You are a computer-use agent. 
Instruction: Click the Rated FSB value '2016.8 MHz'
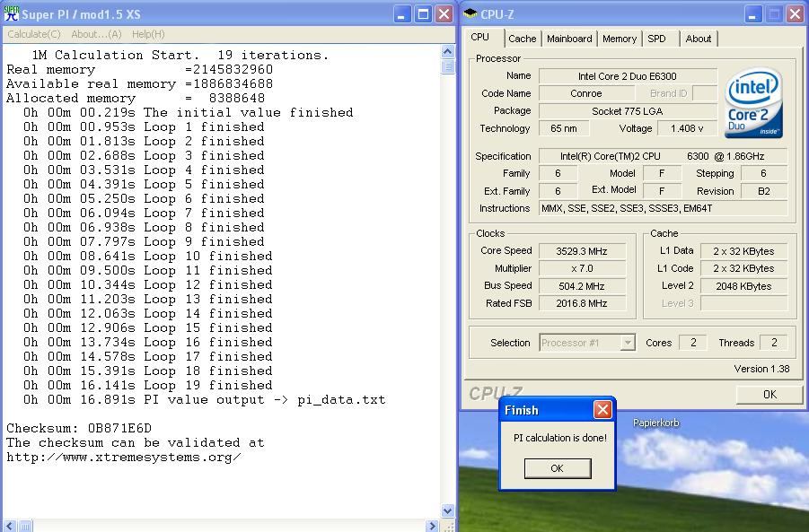[582, 303]
